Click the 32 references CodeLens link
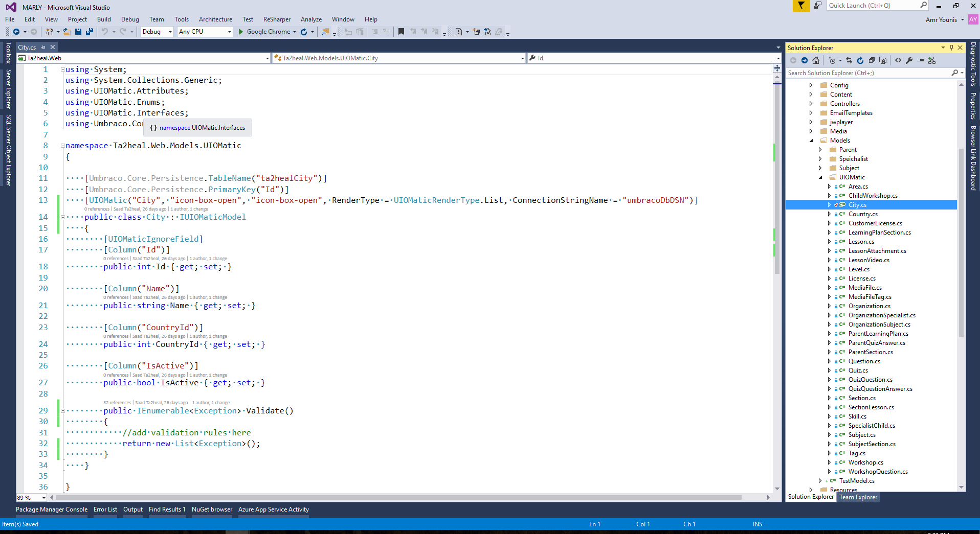Viewport: 980px width, 534px height. [x=117, y=403]
